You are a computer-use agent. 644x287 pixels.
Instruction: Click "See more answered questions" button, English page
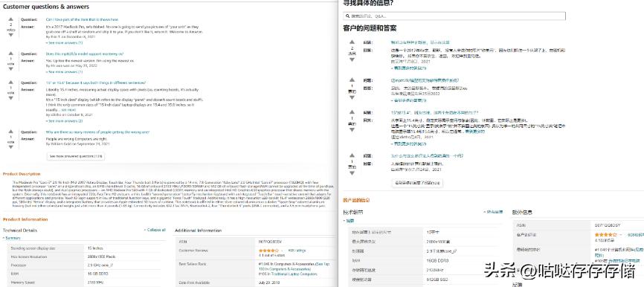click(x=76, y=156)
